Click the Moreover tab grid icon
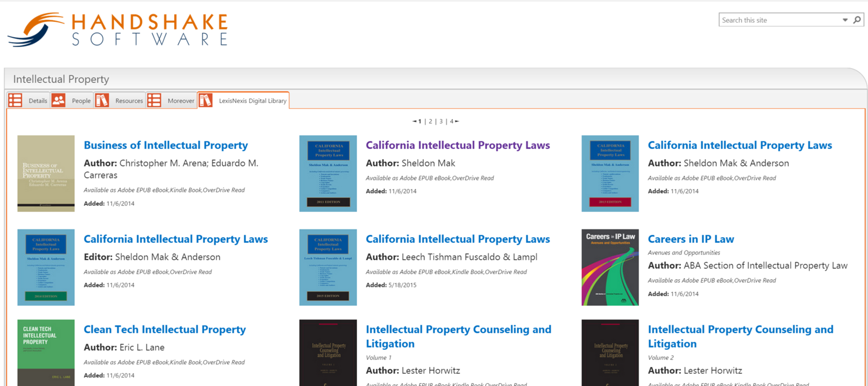Screen dimensions: 868x386 pos(154,100)
